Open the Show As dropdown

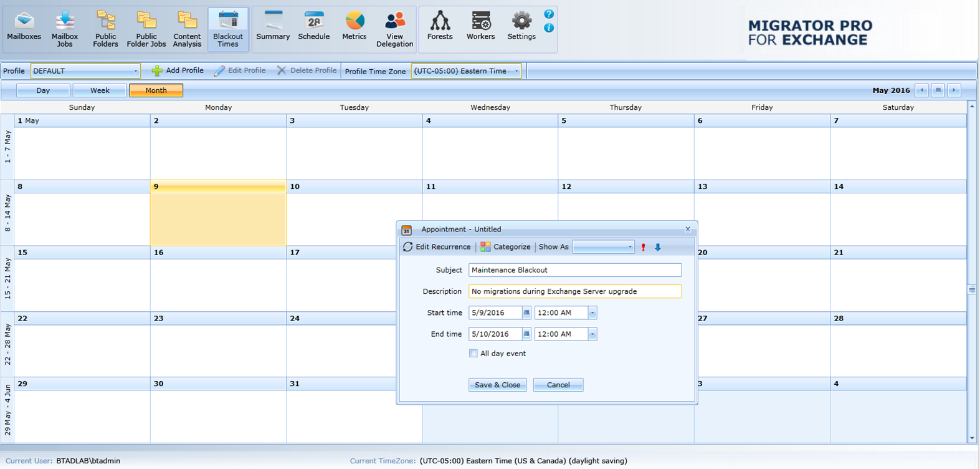pyautogui.click(x=603, y=247)
